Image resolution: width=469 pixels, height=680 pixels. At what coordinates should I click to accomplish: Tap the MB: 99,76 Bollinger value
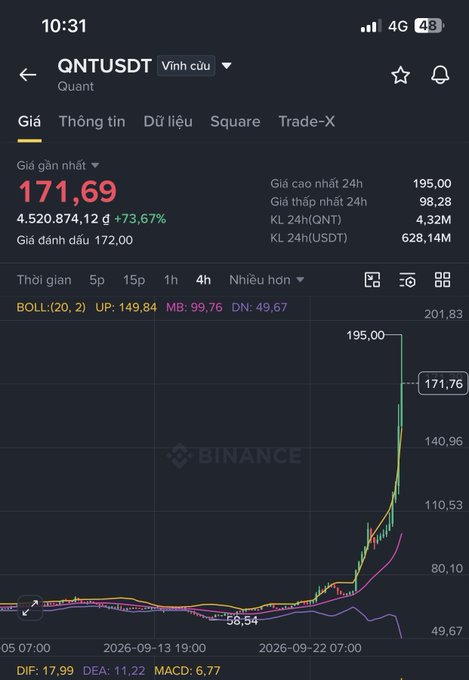click(x=194, y=307)
